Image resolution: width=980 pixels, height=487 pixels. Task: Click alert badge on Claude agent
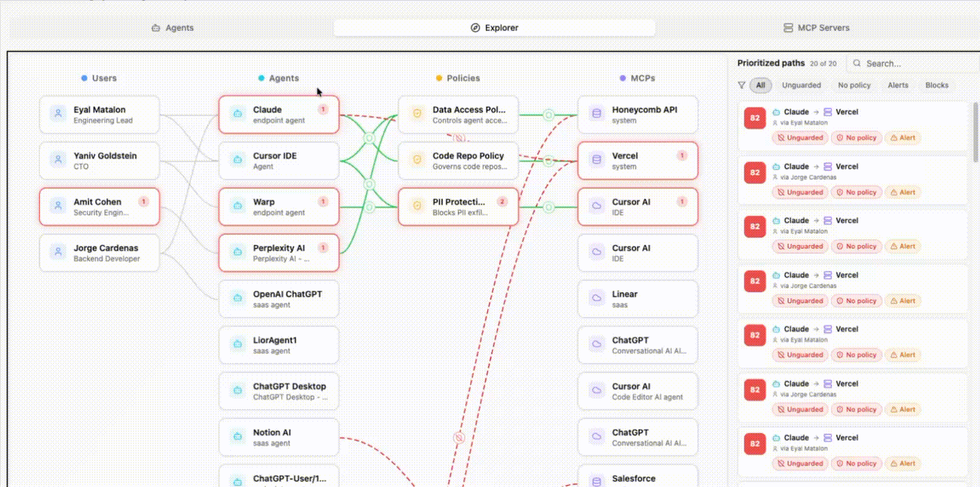point(323,110)
